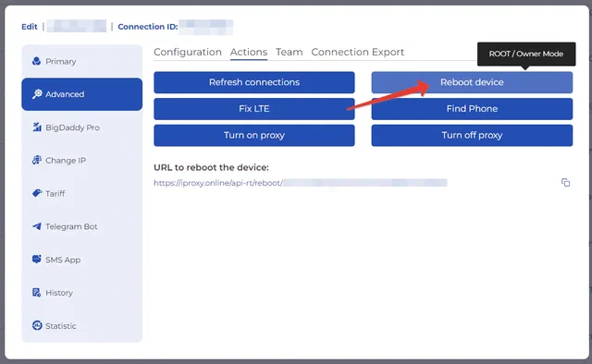Open the BigDaddy Pro label in the sidebar
Screen dimensions: 592x364
click(x=72, y=127)
